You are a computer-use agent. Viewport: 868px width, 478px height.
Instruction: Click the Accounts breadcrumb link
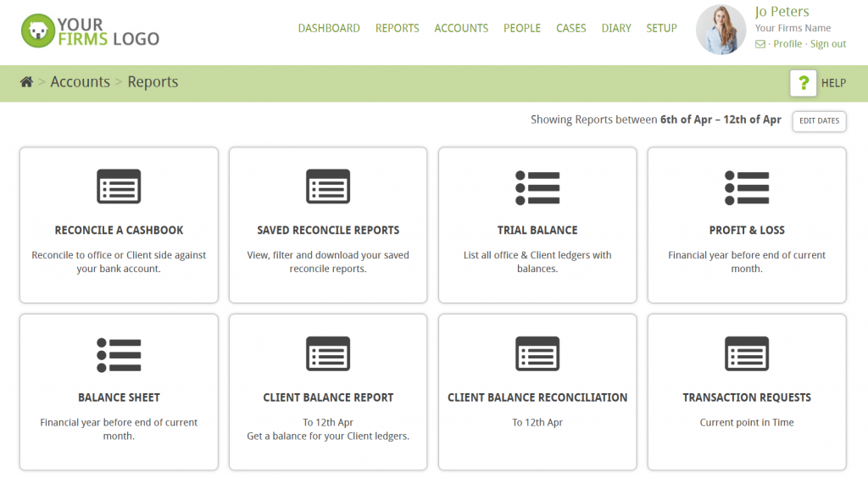(80, 82)
